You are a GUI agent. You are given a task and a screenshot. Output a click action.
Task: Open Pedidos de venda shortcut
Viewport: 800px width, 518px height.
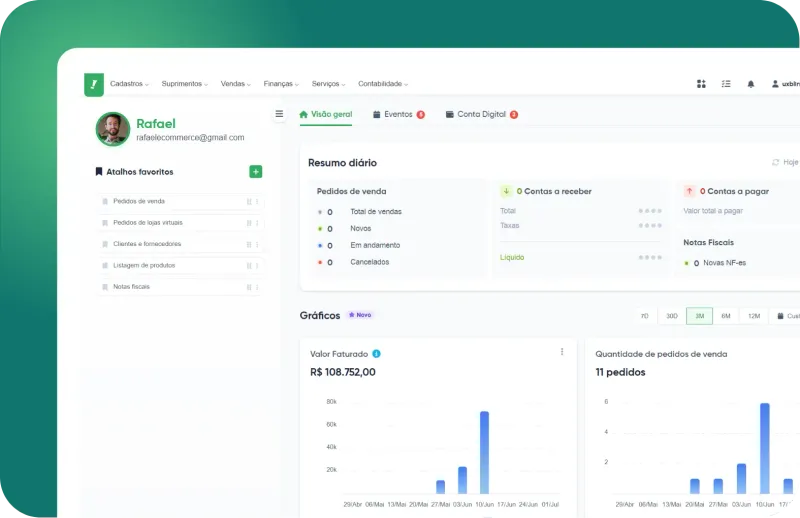[x=180, y=202]
